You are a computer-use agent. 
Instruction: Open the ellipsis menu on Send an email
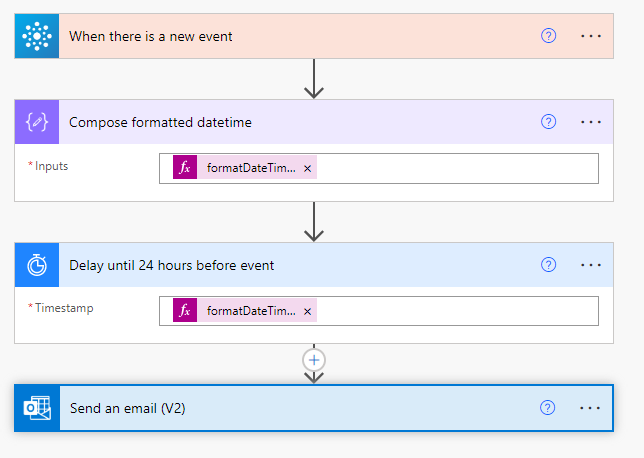[590, 408]
